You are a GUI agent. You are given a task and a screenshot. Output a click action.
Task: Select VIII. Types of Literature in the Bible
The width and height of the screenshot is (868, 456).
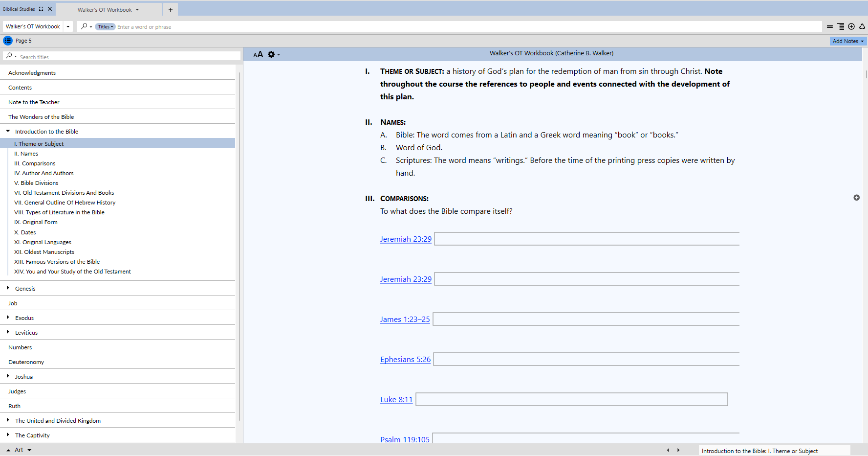[x=59, y=212]
